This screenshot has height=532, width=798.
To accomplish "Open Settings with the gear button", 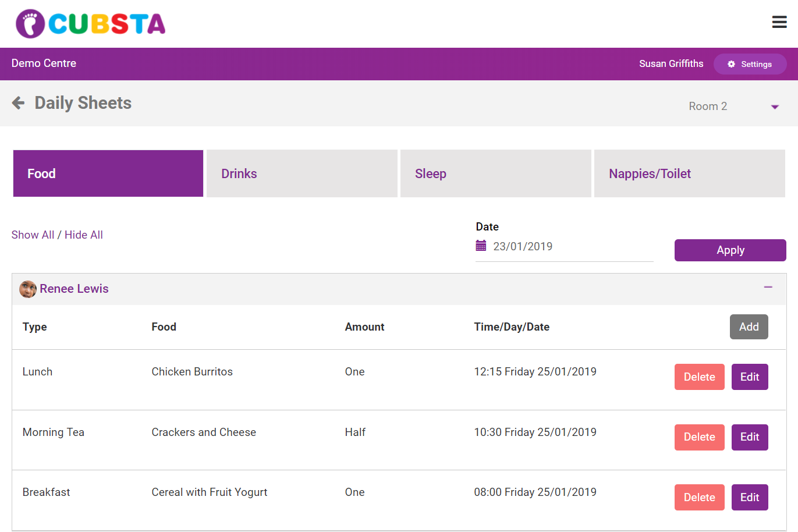I will pyautogui.click(x=750, y=64).
